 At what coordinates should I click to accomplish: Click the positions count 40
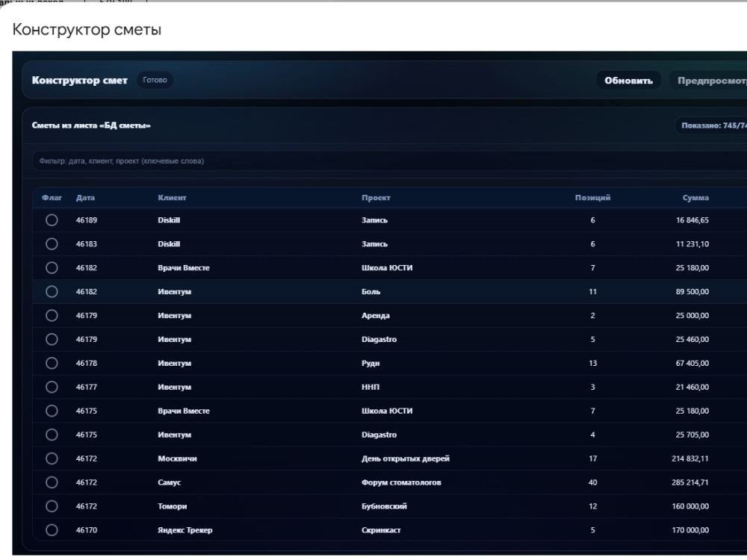click(x=592, y=482)
